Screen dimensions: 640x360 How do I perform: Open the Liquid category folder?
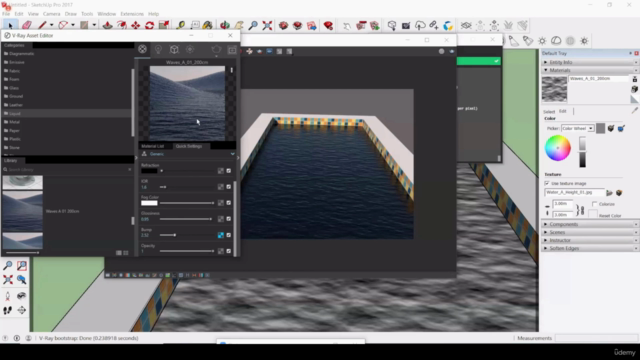pyautogui.click(x=67, y=113)
